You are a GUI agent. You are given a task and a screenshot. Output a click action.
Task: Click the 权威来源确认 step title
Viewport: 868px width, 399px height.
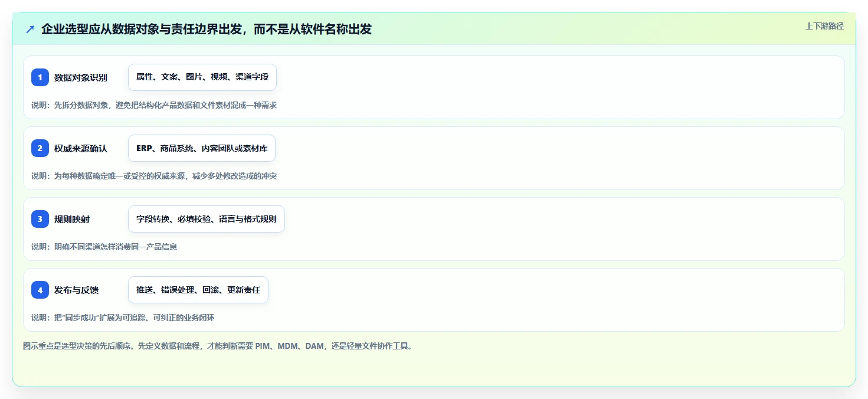point(81,148)
